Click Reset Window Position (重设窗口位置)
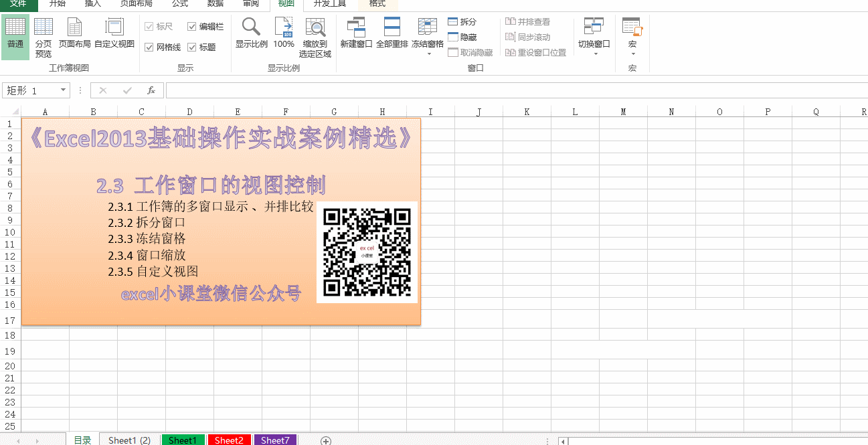 point(536,52)
